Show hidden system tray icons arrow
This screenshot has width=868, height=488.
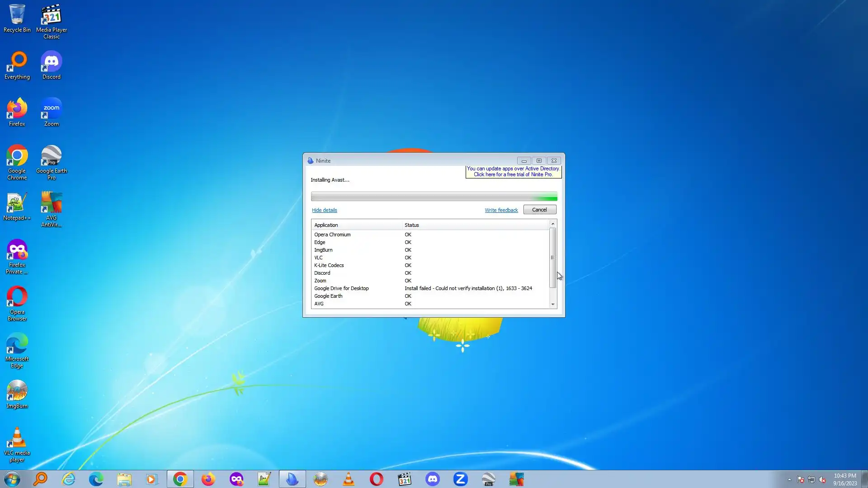789,479
